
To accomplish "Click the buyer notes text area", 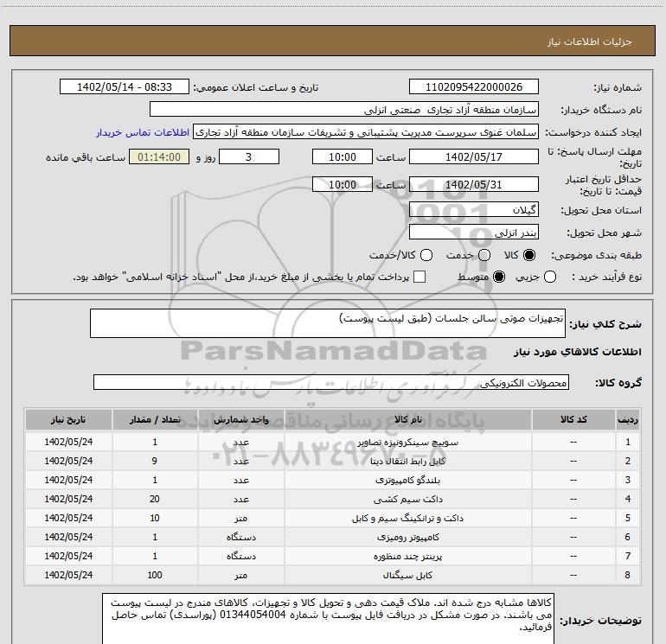I will 328,618.
